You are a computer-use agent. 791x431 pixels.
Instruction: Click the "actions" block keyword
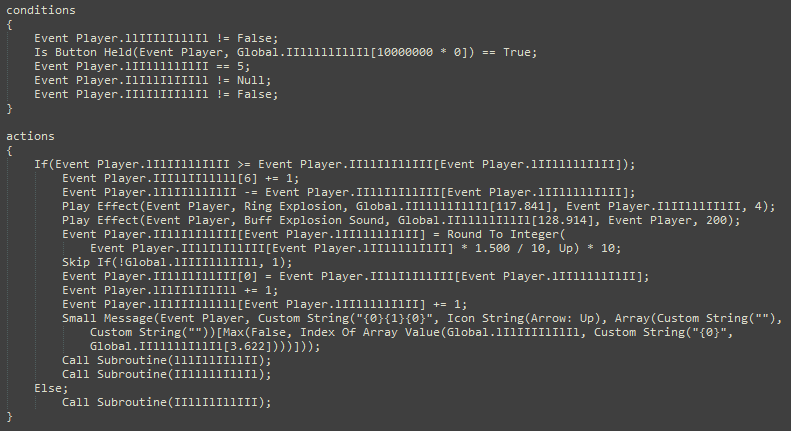30,136
